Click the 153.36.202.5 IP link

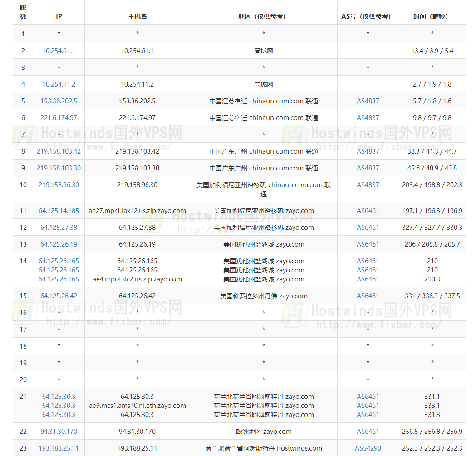click(x=59, y=101)
